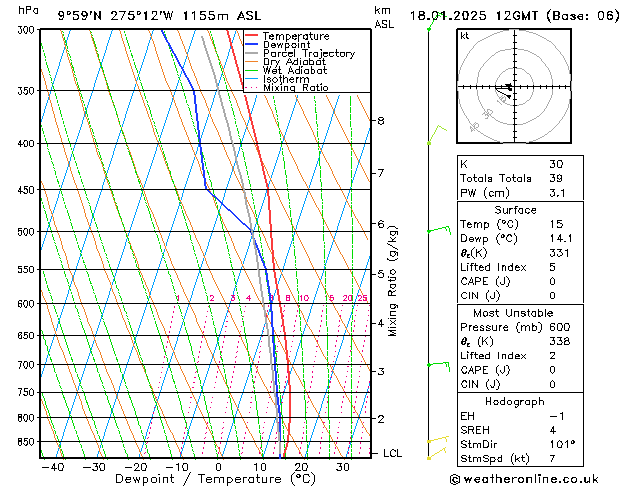
Task: Click the km ASL axis label
Action: pos(384,17)
